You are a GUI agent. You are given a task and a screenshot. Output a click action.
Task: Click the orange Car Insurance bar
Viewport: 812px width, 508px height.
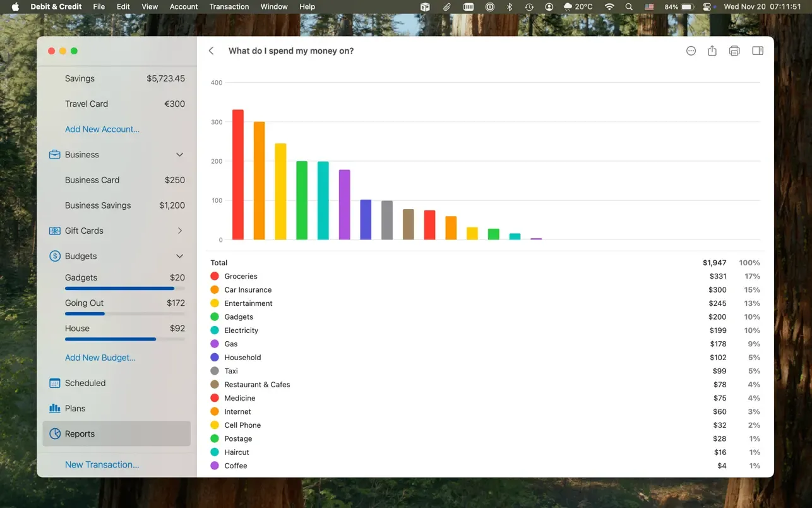(x=259, y=181)
